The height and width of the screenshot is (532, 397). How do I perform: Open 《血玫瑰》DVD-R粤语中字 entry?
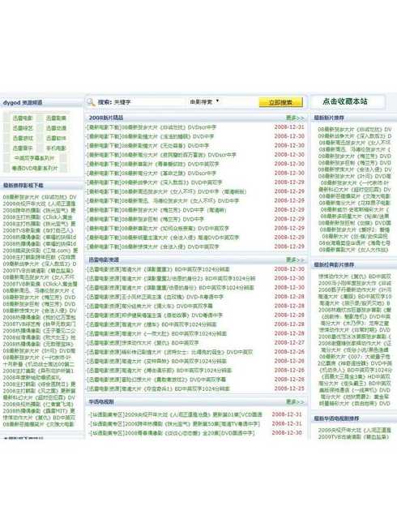click(x=156, y=297)
